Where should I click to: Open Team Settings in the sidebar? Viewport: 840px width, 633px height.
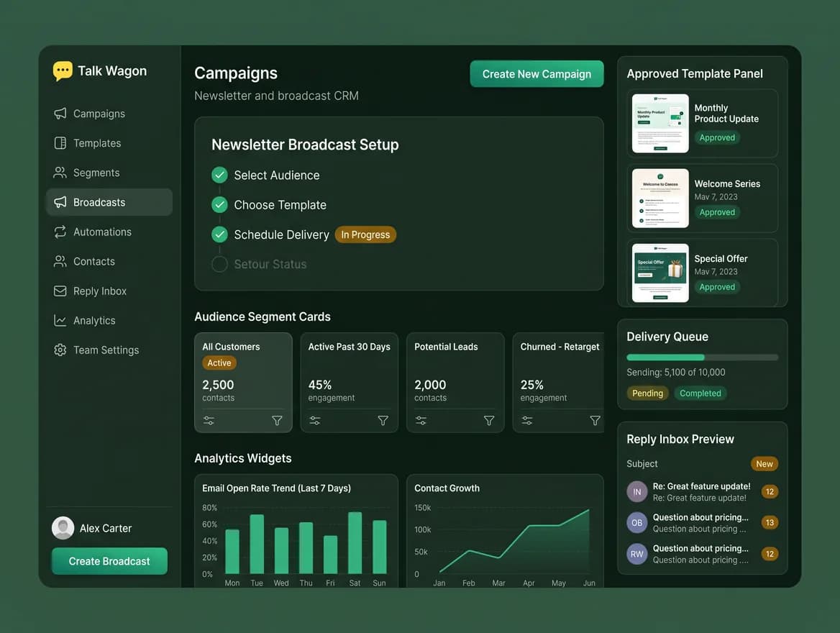click(109, 350)
